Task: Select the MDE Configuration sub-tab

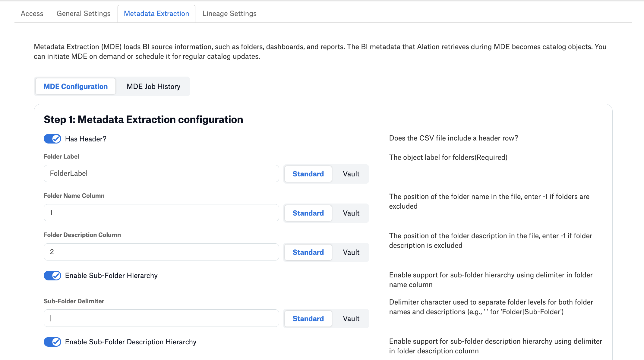Action: (75, 87)
